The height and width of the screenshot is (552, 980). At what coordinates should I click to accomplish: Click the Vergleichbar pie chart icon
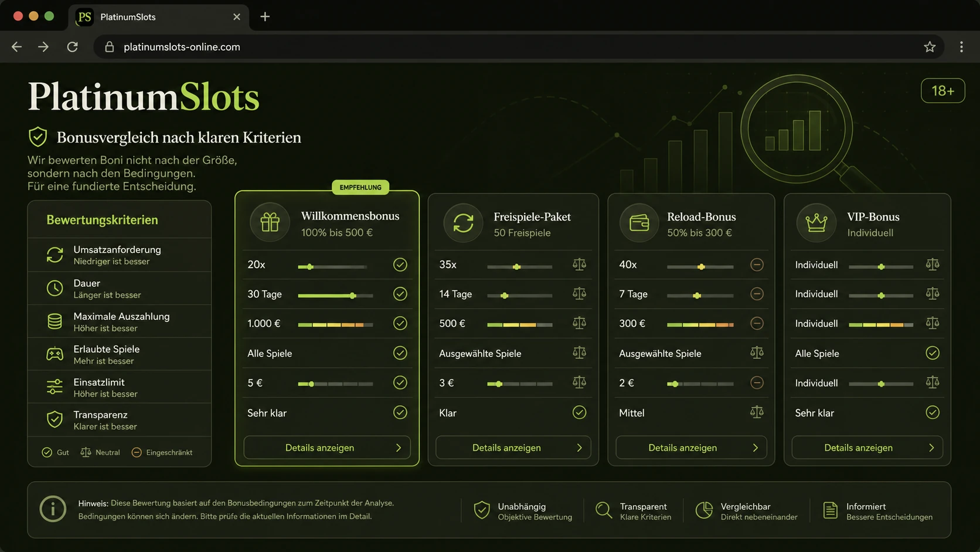click(704, 510)
